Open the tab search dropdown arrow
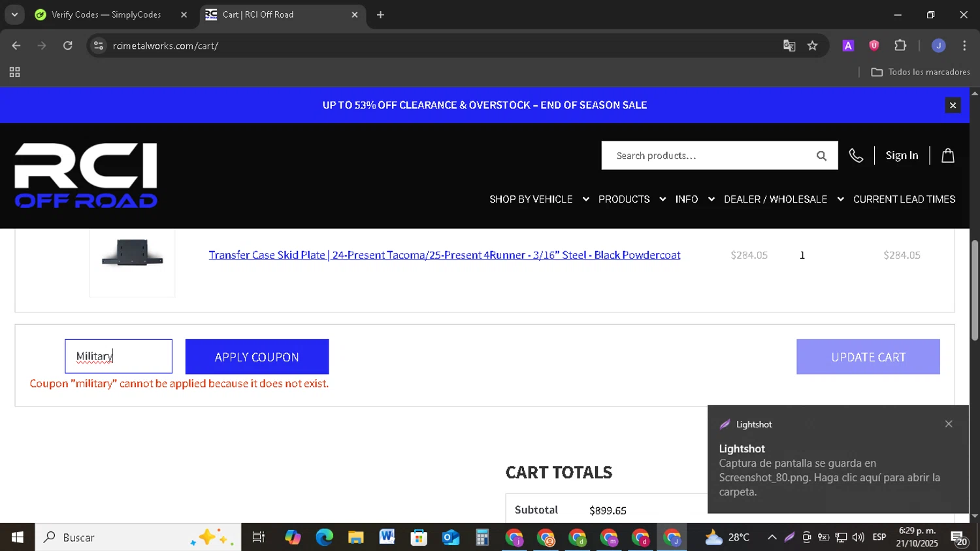The image size is (980, 551). coord(14,14)
